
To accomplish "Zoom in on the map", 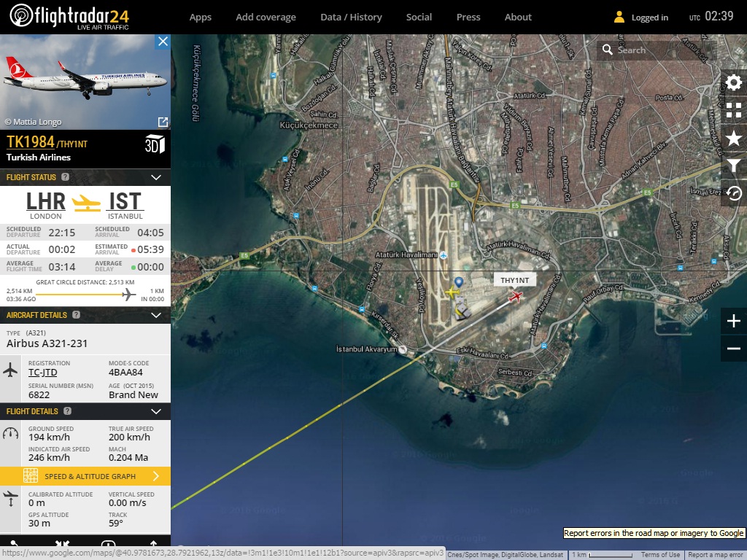I will coord(734,321).
